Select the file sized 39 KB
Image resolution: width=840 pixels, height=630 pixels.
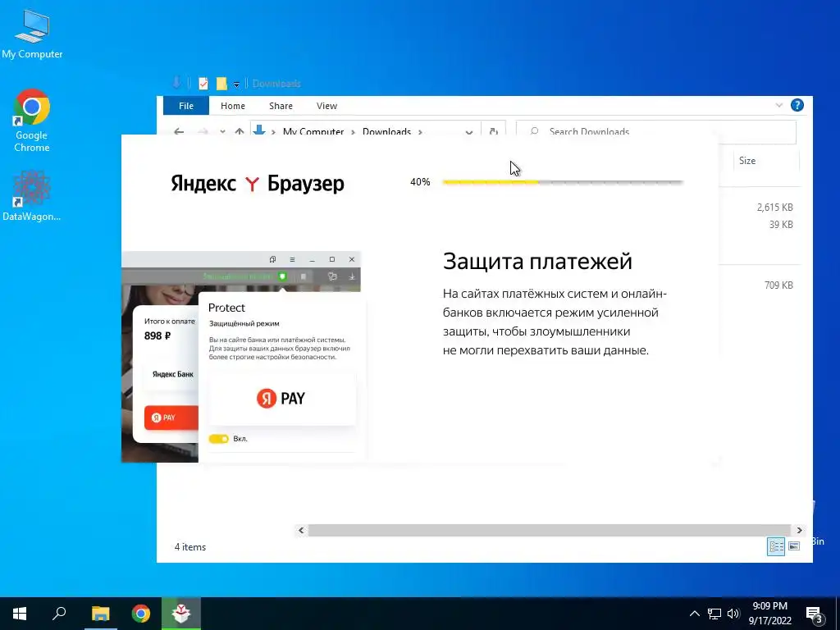point(781,225)
